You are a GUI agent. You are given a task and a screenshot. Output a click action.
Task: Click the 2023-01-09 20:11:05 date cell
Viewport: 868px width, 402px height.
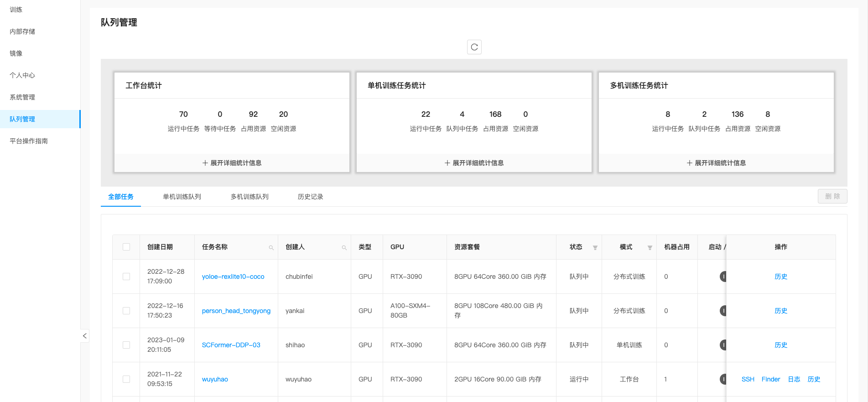point(166,345)
